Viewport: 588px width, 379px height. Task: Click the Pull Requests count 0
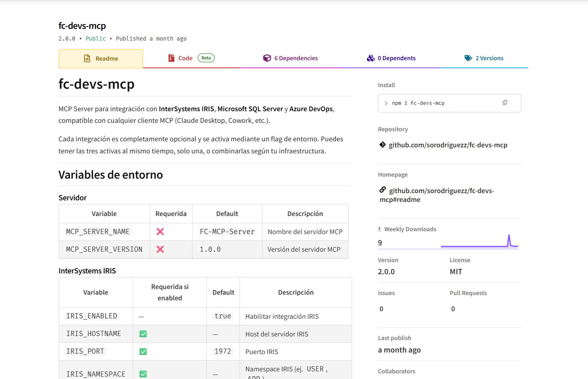pyautogui.click(x=453, y=309)
